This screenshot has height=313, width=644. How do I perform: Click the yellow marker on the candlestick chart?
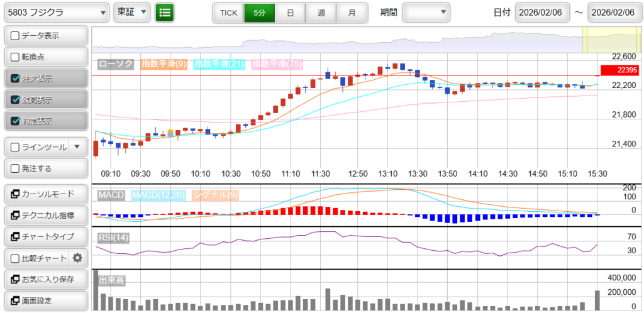coord(170,133)
